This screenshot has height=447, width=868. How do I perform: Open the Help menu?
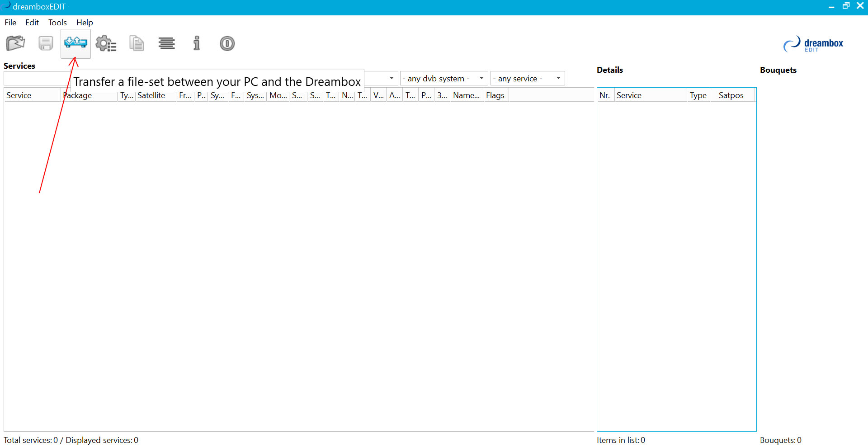tap(85, 23)
